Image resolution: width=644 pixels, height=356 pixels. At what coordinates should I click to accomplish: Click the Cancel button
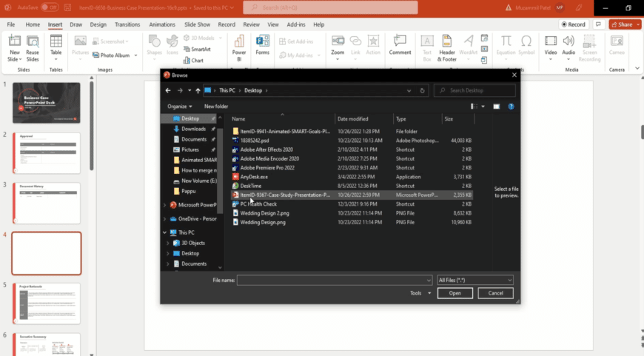[x=495, y=293]
